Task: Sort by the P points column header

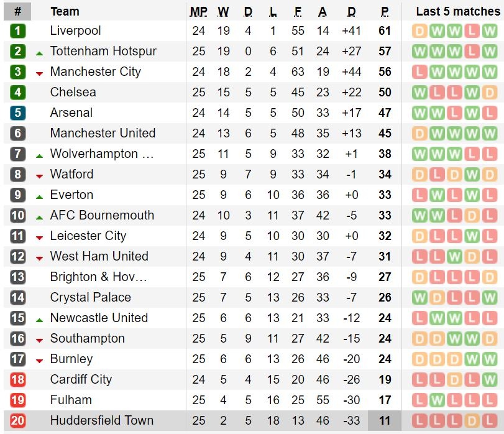Action: point(385,11)
